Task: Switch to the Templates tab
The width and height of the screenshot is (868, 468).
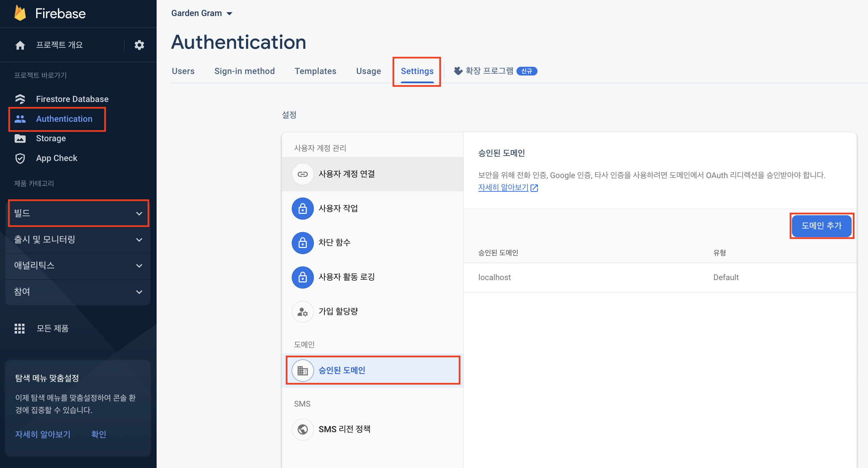Action: [x=315, y=71]
